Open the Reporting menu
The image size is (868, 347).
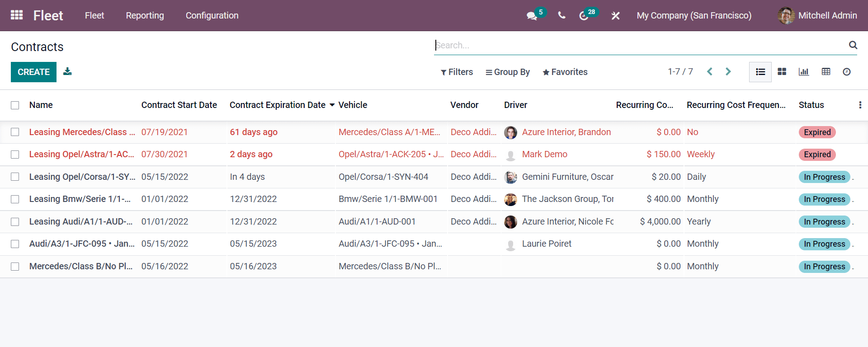[x=145, y=15]
